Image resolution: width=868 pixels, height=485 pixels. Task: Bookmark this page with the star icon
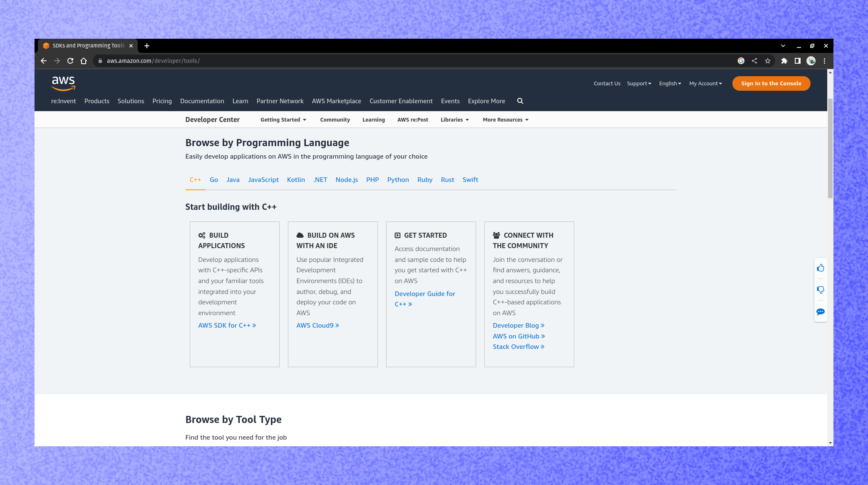coord(767,61)
